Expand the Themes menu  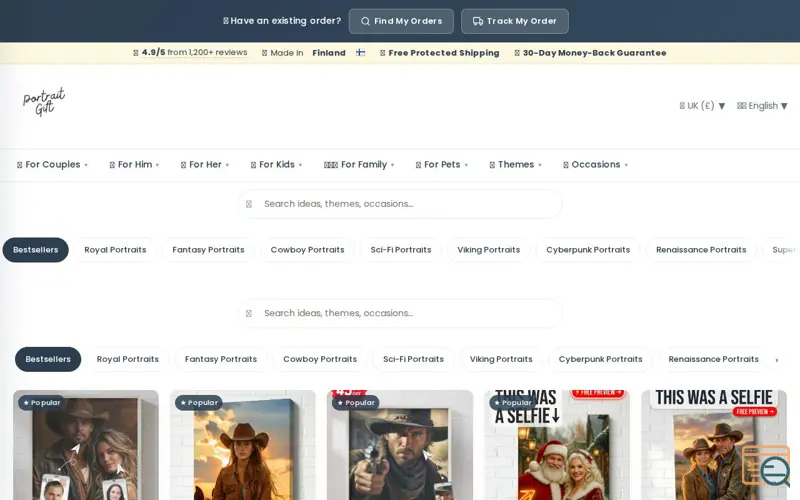[x=515, y=165]
